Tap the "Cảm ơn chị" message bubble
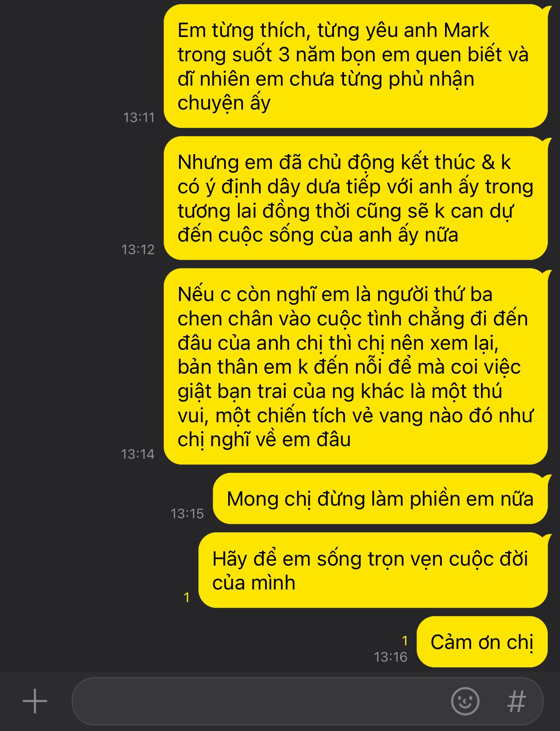The height and width of the screenshot is (731, 560). click(482, 642)
